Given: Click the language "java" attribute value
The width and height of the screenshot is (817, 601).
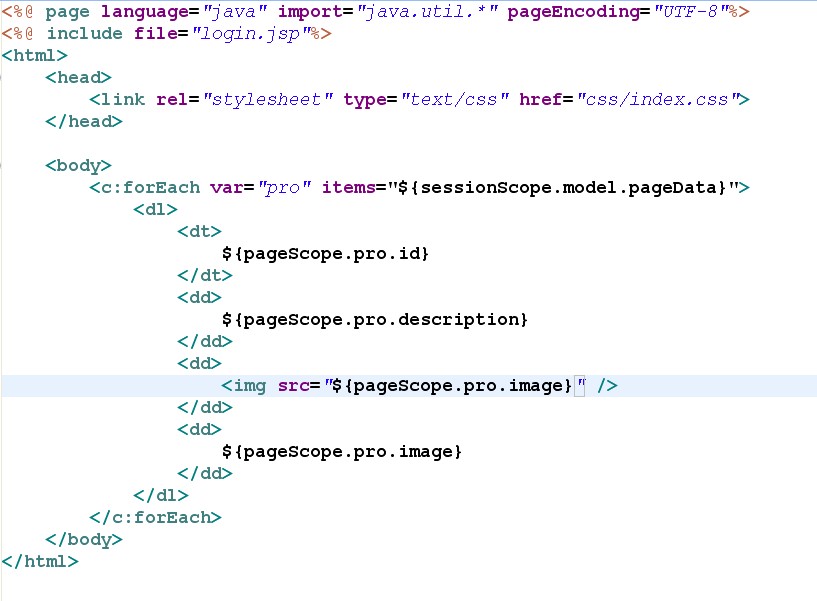Looking at the screenshot, I should [233, 12].
